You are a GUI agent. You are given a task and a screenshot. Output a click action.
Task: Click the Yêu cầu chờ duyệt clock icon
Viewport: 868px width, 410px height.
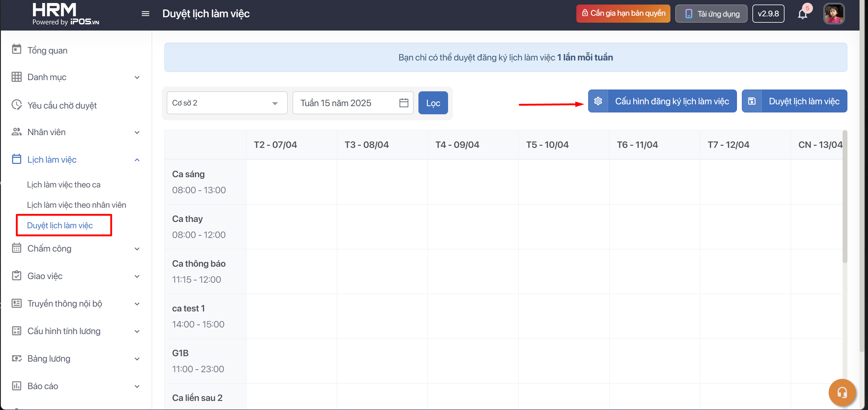pyautogui.click(x=17, y=105)
